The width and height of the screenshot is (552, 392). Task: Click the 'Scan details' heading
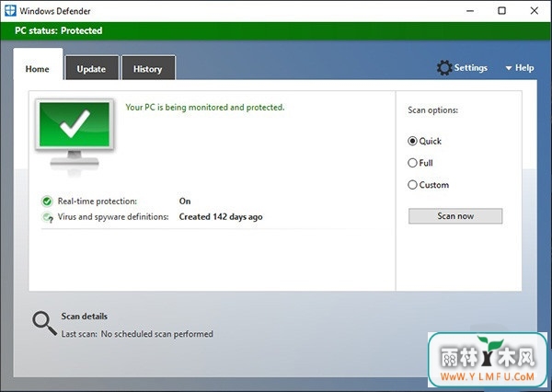click(84, 317)
